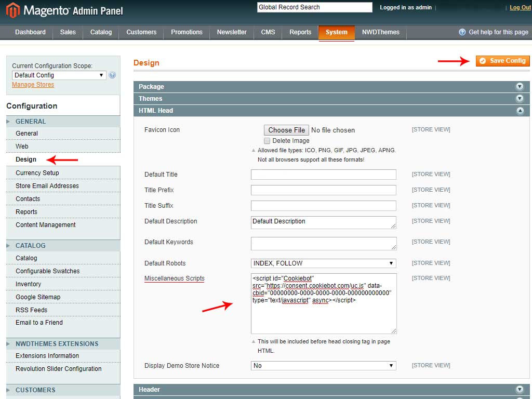Screen dimensions: 532x399
Task: Open the Promotions menu
Action: coord(187,32)
